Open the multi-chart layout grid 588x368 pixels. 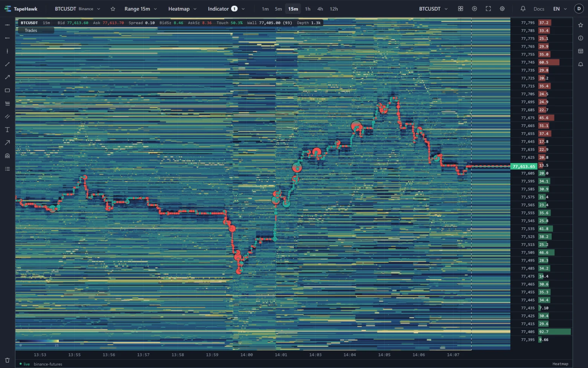tap(461, 9)
